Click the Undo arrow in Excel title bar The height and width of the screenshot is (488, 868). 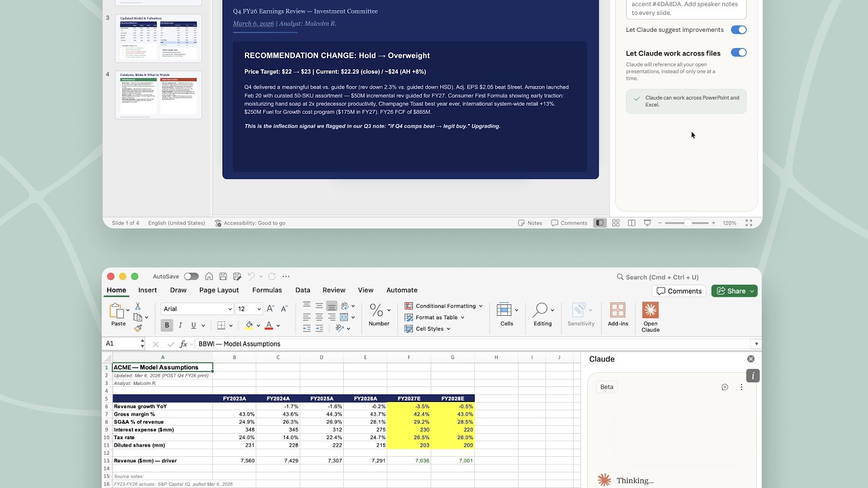click(x=251, y=277)
